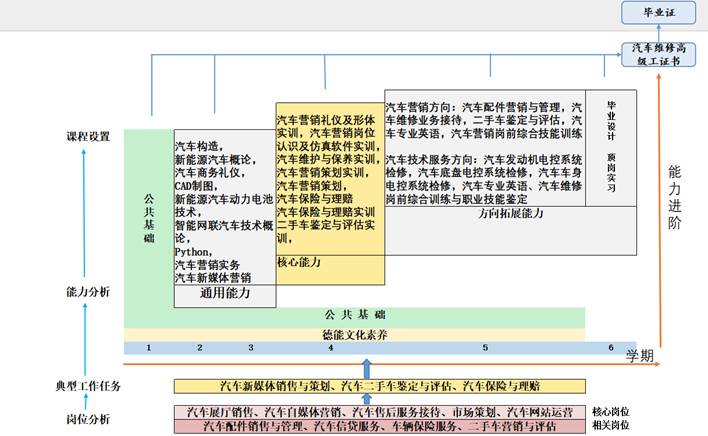708x436 pixels.
Task: Click the 通用能力 label box
Action: click(224, 295)
